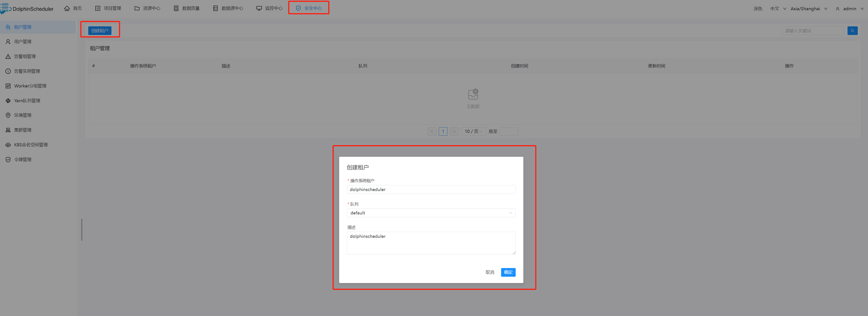Image resolution: width=868 pixels, height=316 pixels.
Task: Click the warning triangle icon beside 告警组管理
Action: tap(8, 57)
